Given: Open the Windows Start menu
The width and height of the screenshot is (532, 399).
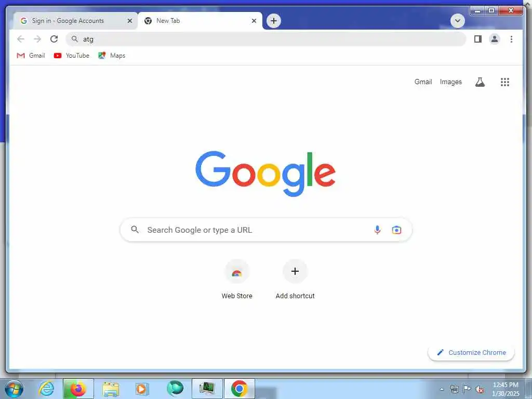Looking at the screenshot, I should (14, 389).
